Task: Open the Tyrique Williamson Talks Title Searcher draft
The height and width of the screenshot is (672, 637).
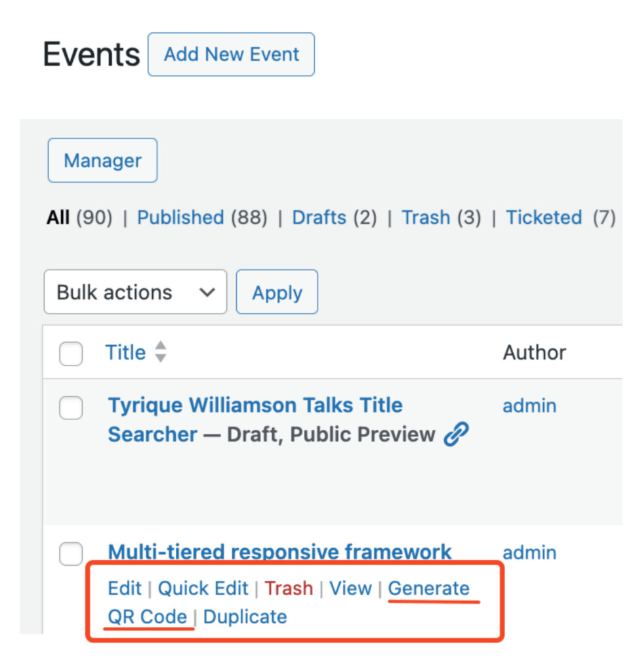Action: click(x=255, y=405)
